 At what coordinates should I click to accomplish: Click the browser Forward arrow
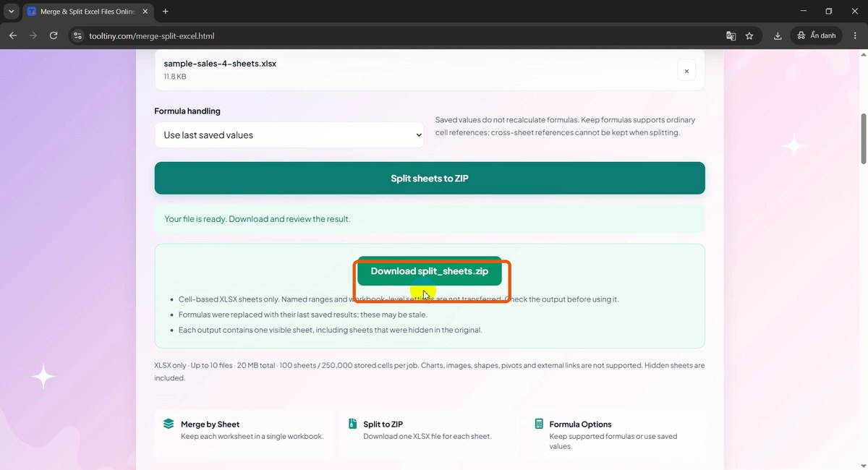[33, 35]
